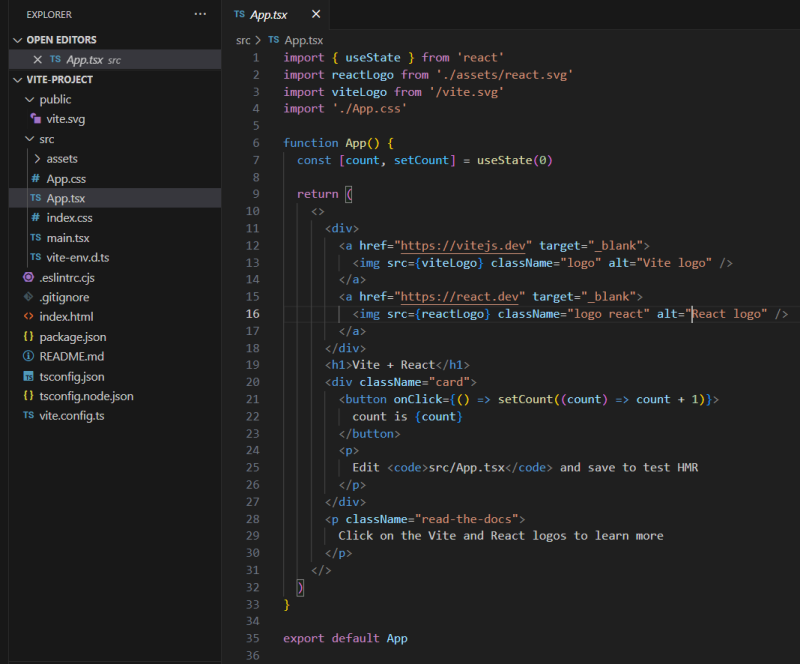Click line number 21 in the gutter
Screen dimensions: 800x664
coord(252,399)
